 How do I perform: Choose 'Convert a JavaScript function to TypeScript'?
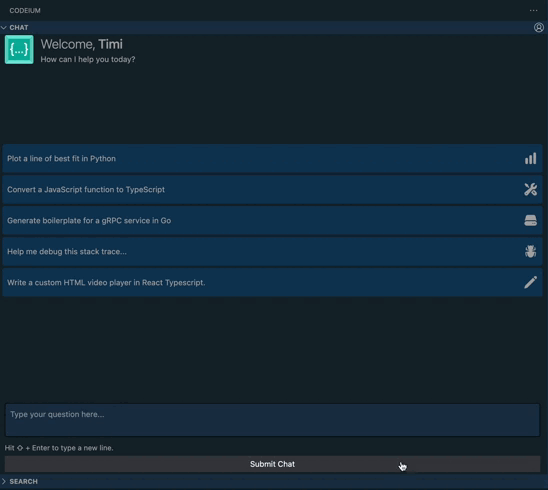272,189
